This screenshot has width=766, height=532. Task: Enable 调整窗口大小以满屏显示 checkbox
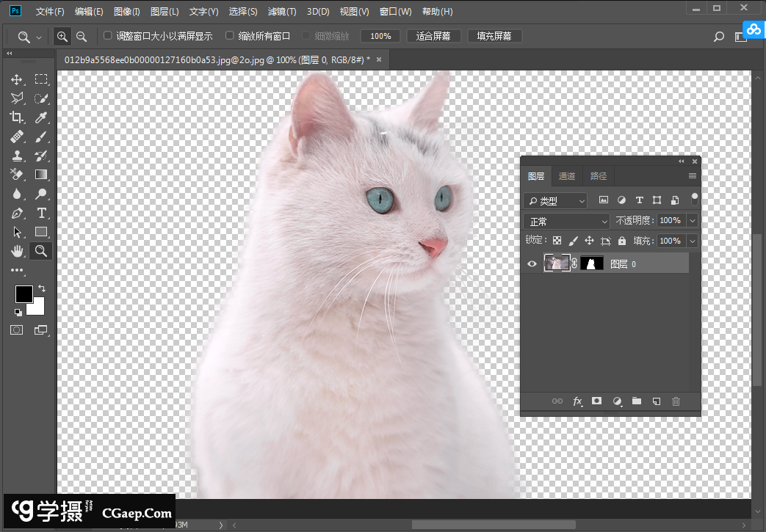click(108, 36)
